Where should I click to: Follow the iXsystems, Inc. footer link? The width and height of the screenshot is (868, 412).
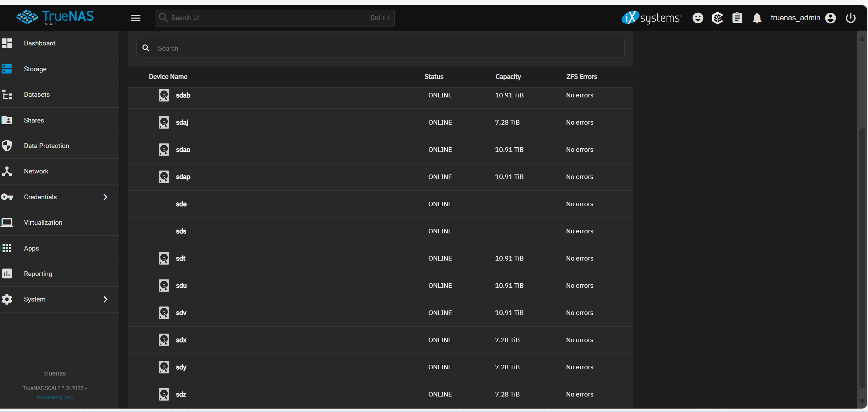(x=55, y=397)
